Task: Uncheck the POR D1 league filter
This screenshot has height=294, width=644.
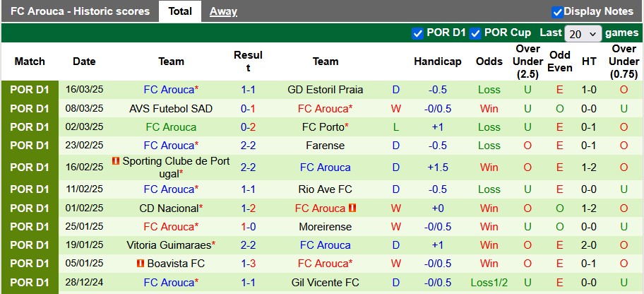Action: (417, 33)
